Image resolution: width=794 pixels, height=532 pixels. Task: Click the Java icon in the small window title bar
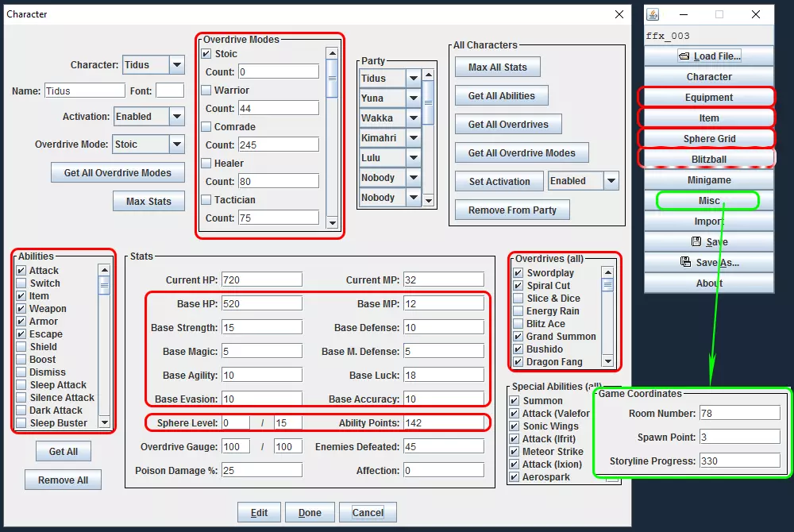click(x=653, y=14)
